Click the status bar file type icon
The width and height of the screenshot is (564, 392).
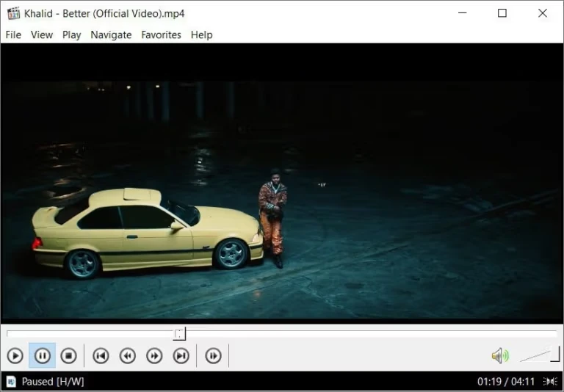tap(11, 382)
